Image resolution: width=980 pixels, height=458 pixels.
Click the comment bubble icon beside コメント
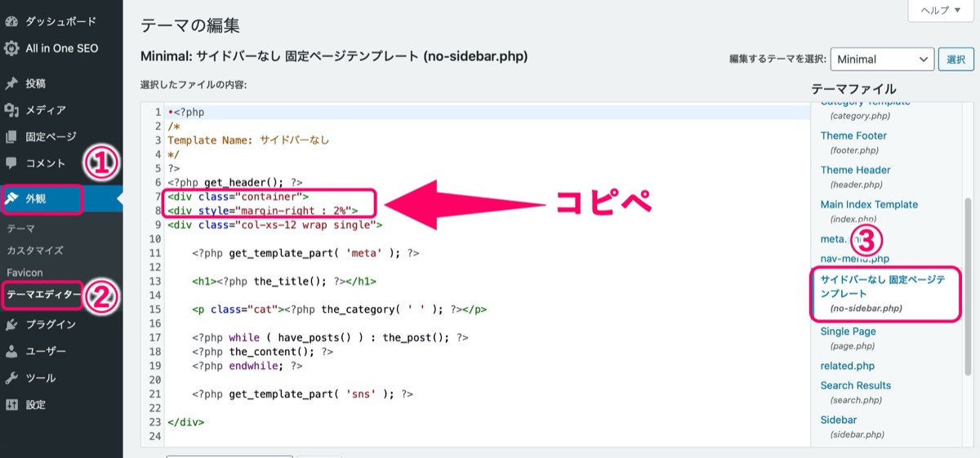(11, 163)
